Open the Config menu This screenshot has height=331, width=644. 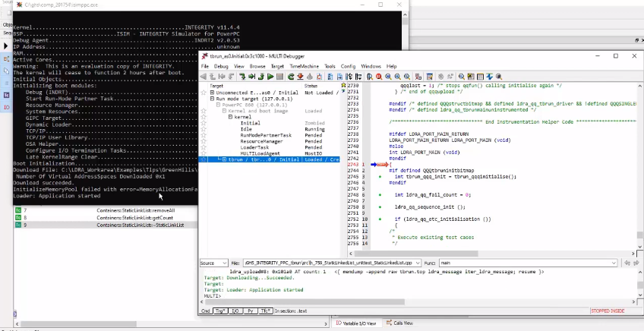[348, 66]
